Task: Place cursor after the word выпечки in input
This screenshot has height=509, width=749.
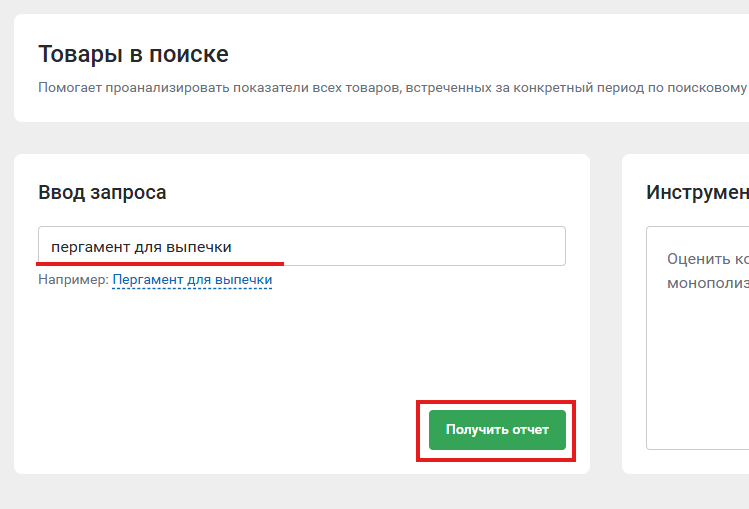Action: 233,247
